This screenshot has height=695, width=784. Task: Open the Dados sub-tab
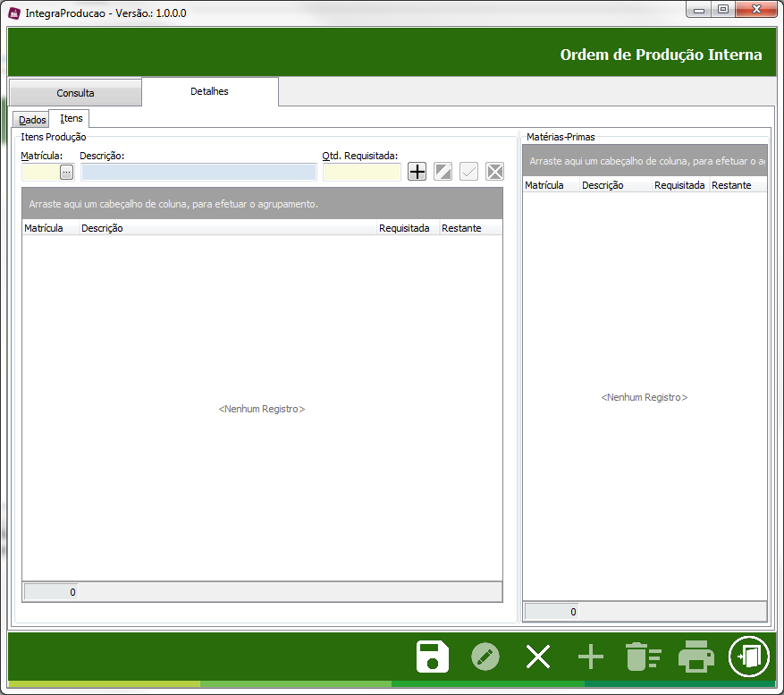[32, 120]
